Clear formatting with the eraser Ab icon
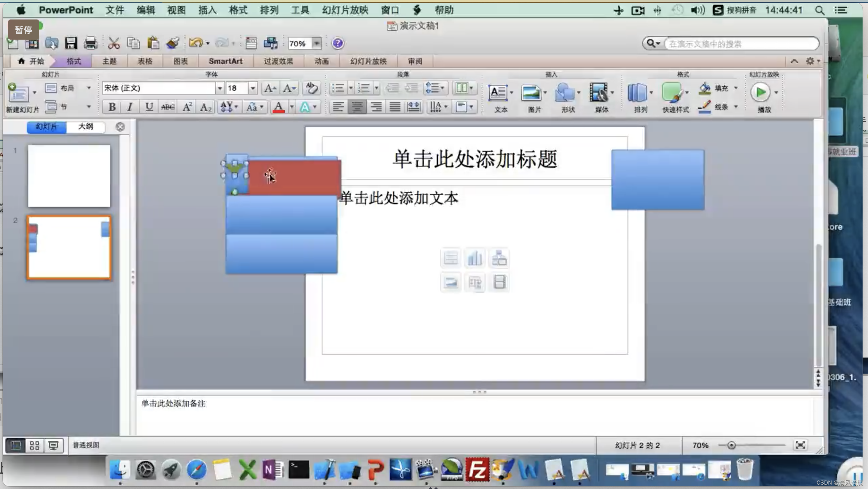Viewport: 868px width, 489px height. tap(311, 88)
